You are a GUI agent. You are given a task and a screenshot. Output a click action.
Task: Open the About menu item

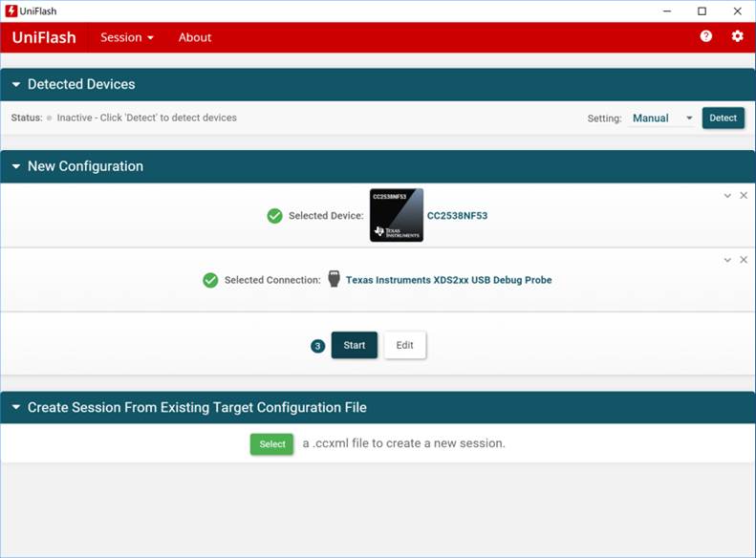(x=195, y=37)
